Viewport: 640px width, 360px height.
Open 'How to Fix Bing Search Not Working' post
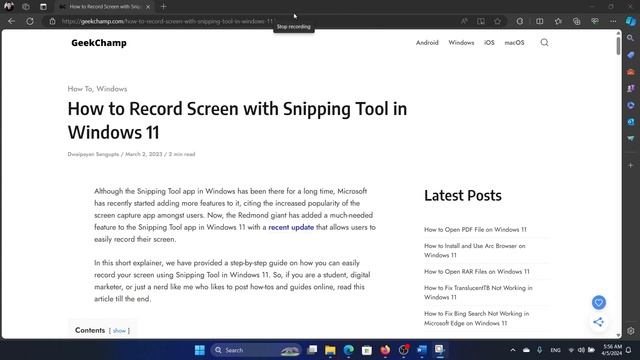tap(476, 318)
